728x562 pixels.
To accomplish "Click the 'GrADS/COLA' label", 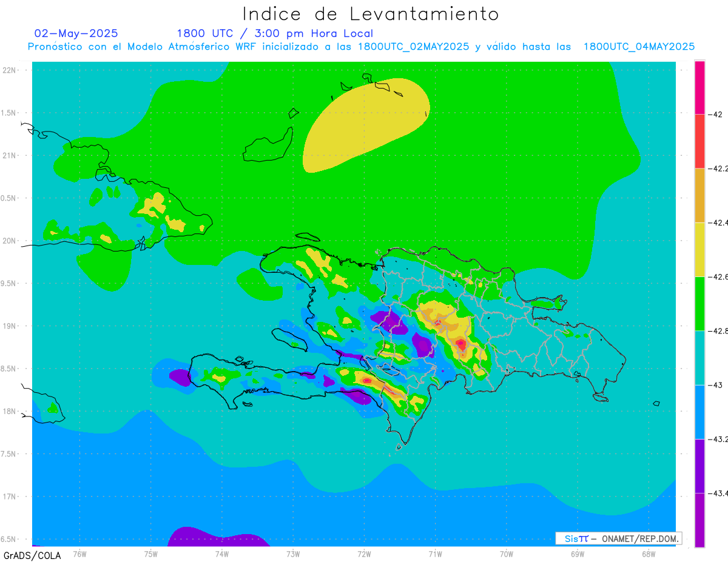I will (x=32, y=555).
